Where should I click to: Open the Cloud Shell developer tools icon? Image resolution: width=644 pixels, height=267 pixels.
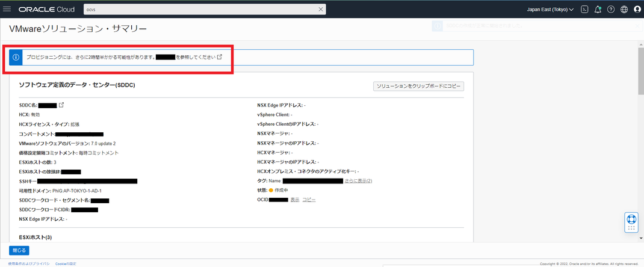tap(584, 10)
